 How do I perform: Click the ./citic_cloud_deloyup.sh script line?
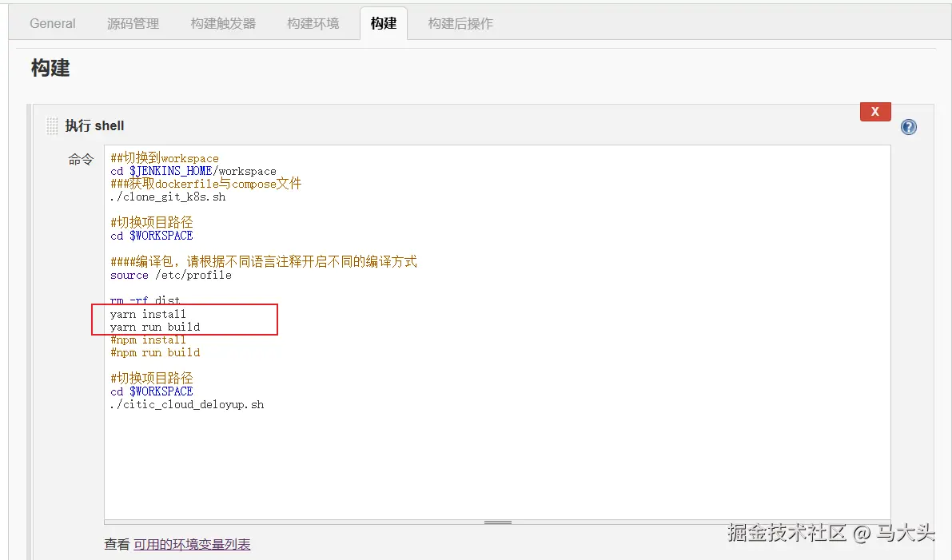(187, 403)
